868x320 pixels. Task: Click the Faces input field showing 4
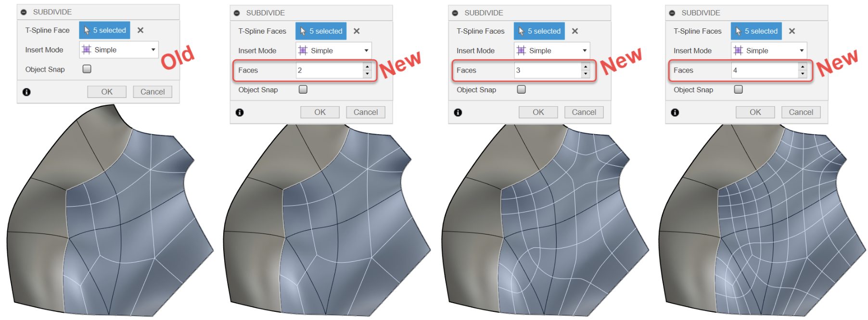(765, 70)
